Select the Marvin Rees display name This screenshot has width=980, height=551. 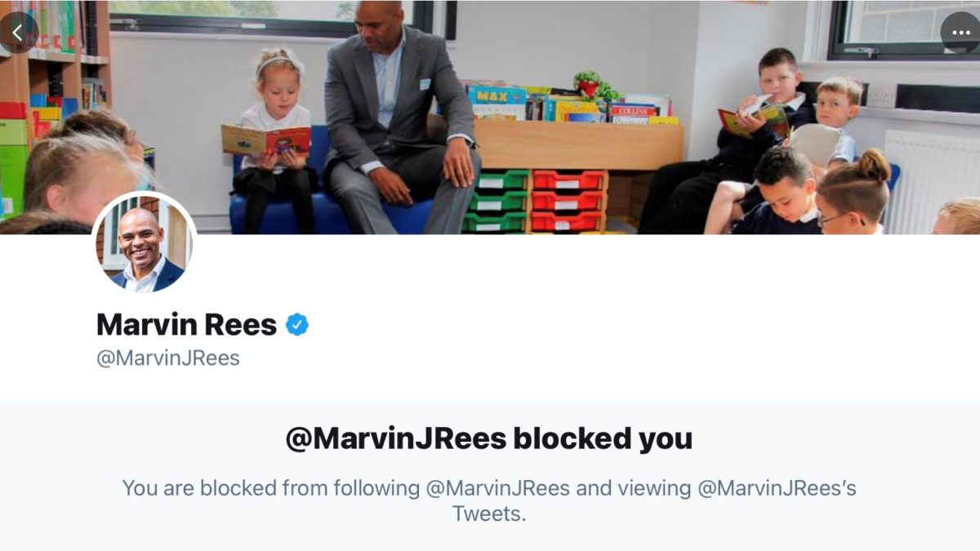(x=187, y=325)
